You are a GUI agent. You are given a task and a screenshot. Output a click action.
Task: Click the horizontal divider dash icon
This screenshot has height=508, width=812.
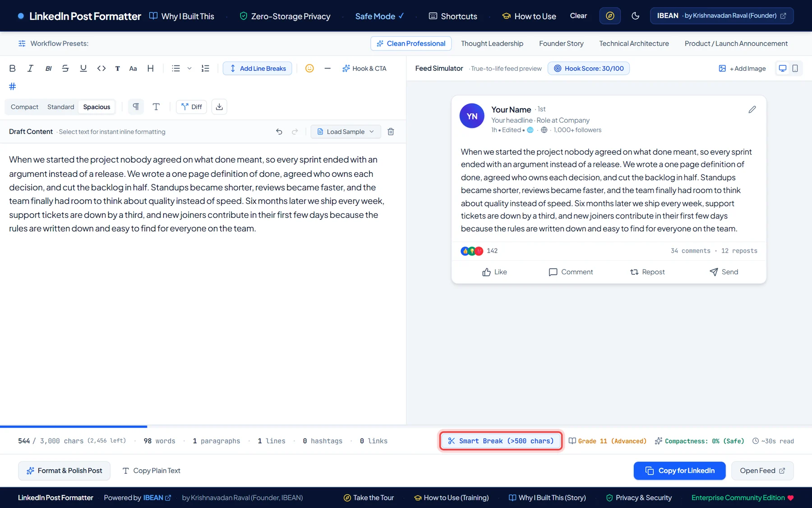click(x=328, y=68)
